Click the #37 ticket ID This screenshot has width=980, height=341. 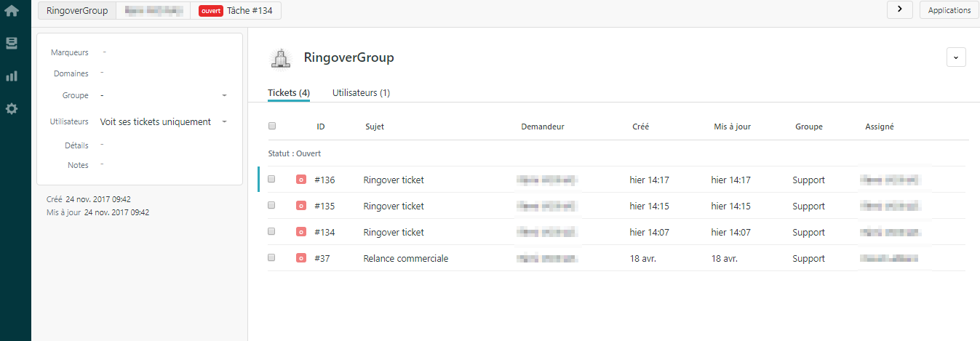322,258
